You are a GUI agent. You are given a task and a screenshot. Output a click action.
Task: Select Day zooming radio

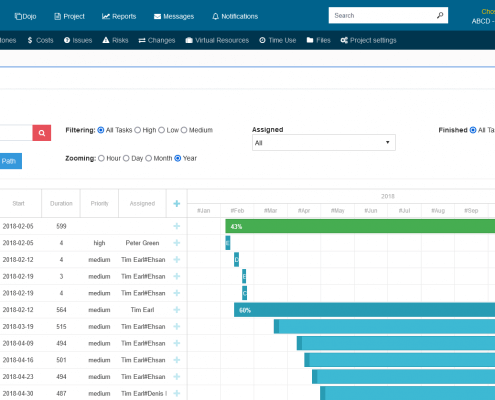tap(126, 158)
